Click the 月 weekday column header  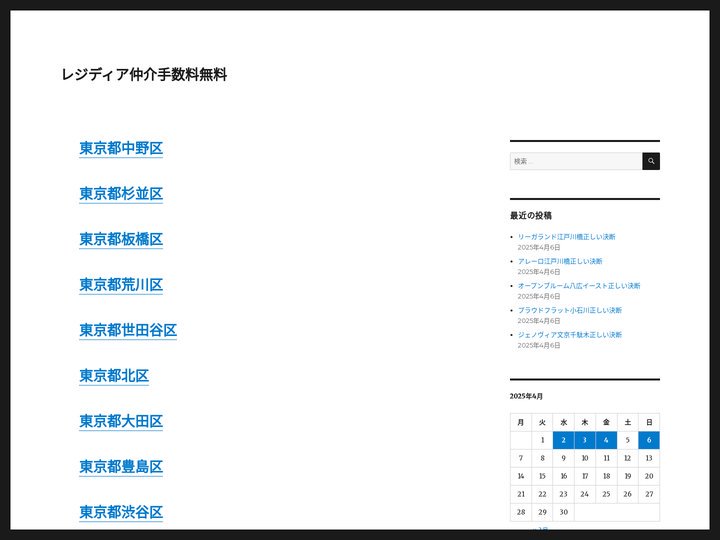click(521, 422)
